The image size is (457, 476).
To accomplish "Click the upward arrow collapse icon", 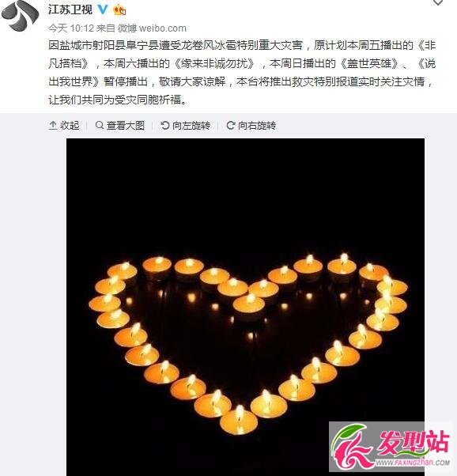I will pos(53,125).
